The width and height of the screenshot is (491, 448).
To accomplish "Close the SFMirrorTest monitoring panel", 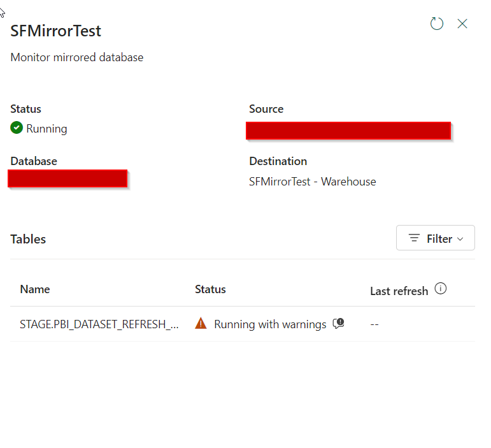I will (462, 24).
